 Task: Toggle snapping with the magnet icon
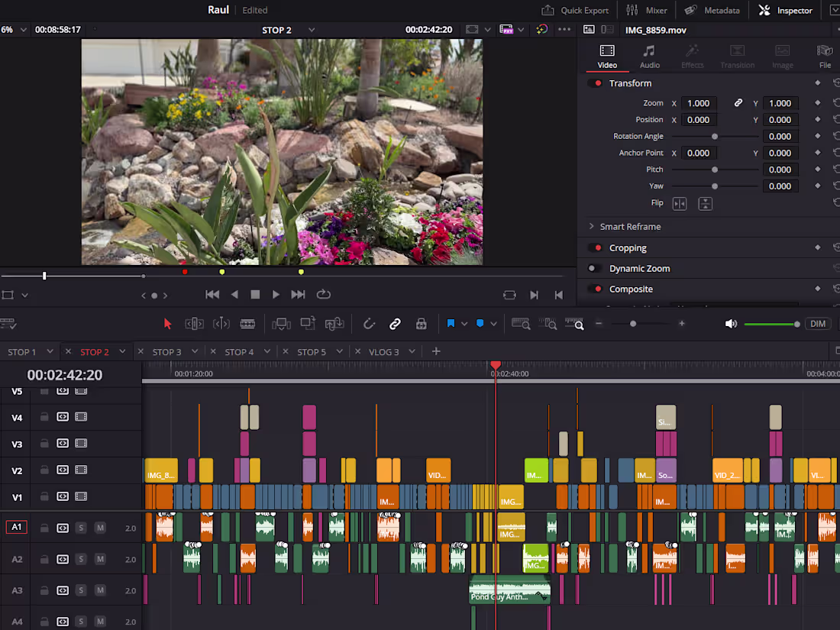pos(369,323)
